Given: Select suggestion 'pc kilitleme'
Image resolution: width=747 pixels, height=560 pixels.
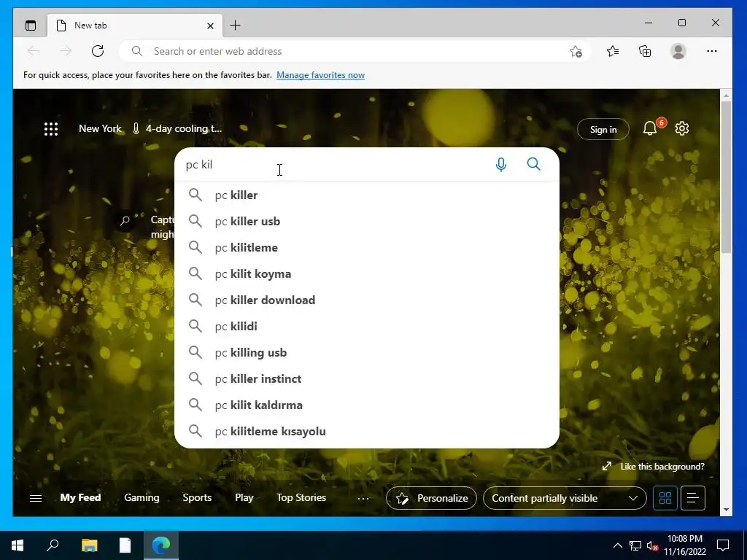Looking at the screenshot, I should [367, 247].
